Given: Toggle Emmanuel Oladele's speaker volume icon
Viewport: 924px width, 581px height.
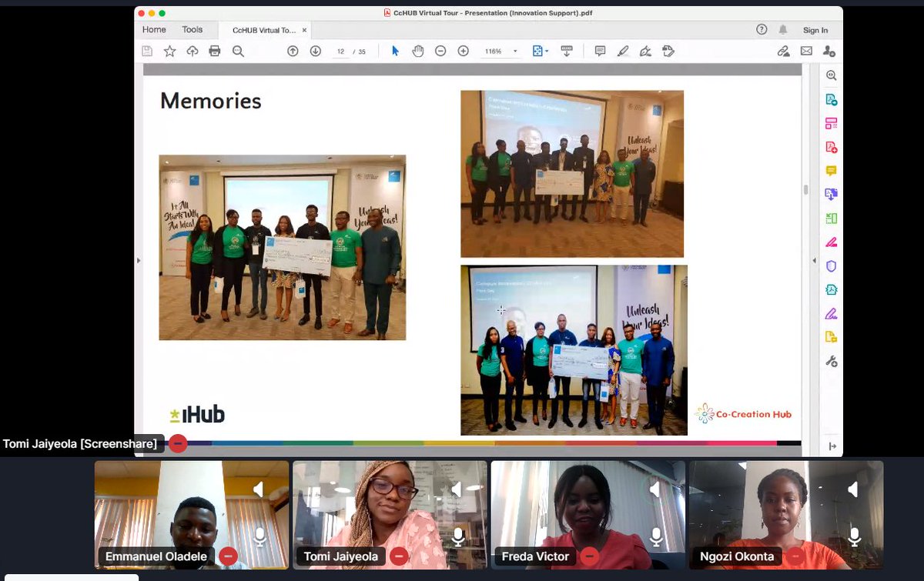Looking at the screenshot, I should coord(259,489).
